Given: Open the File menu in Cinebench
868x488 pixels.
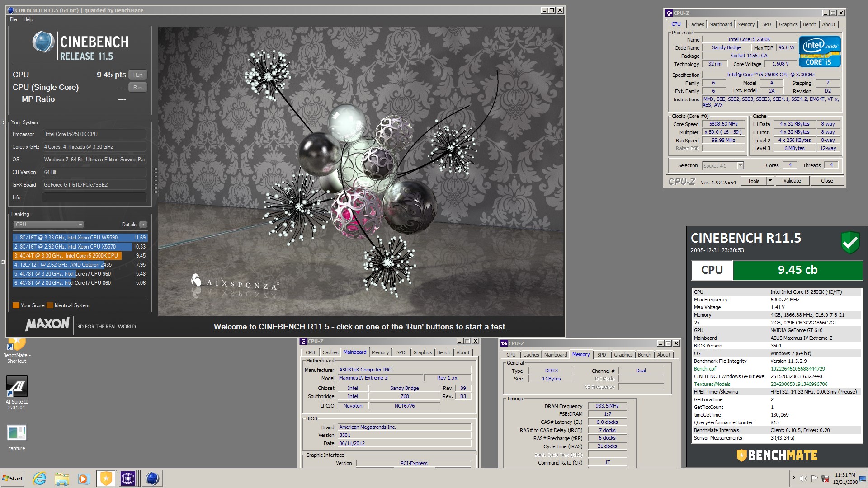Looking at the screenshot, I should [14, 19].
